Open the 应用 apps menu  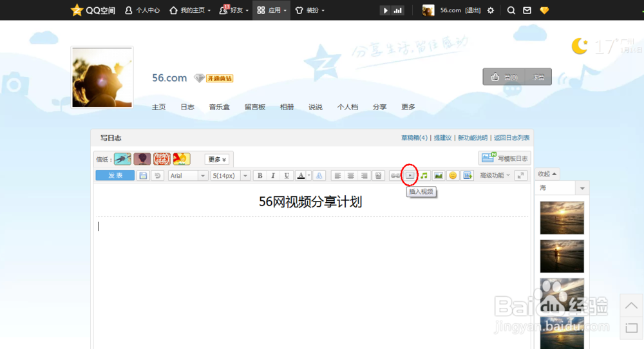pos(272,10)
